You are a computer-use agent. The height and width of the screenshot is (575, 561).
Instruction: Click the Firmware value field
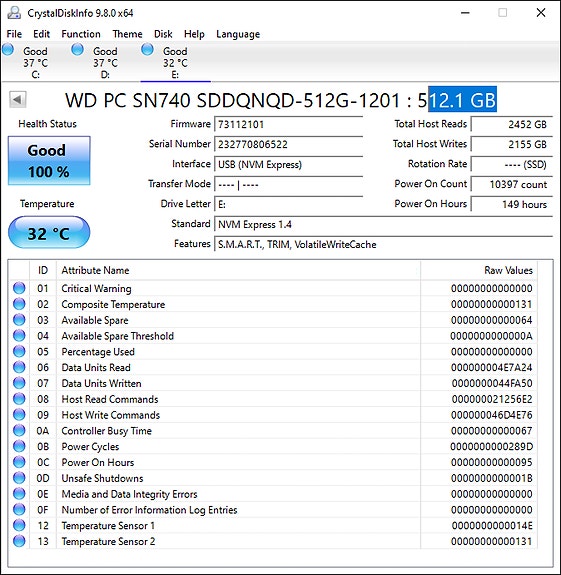[288, 124]
